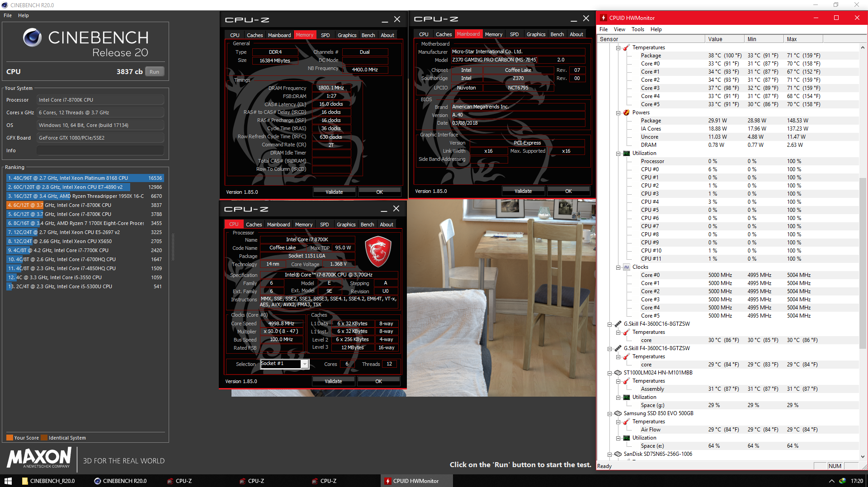Click Validate in the CPU-Z window showing processor info

333,381
